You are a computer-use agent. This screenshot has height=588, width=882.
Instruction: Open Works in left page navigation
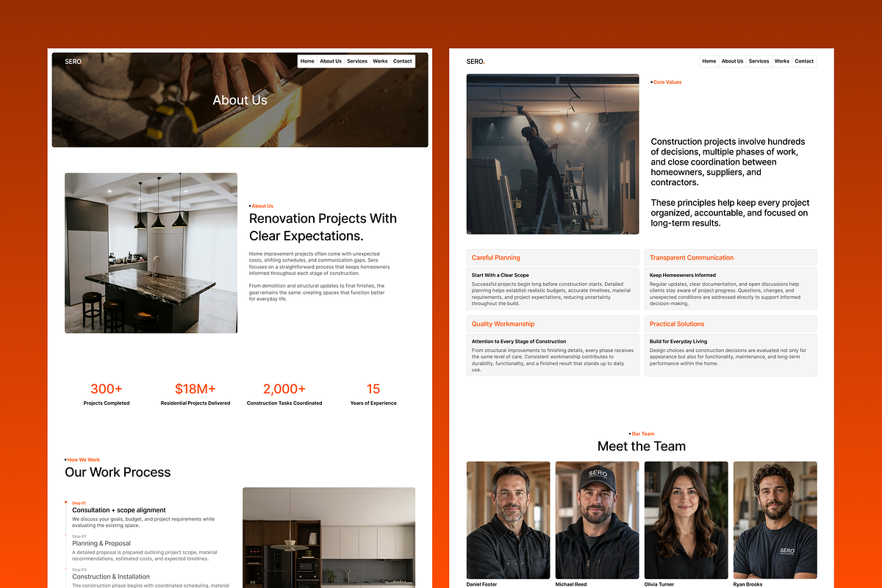pyautogui.click(x=380, y=61)
